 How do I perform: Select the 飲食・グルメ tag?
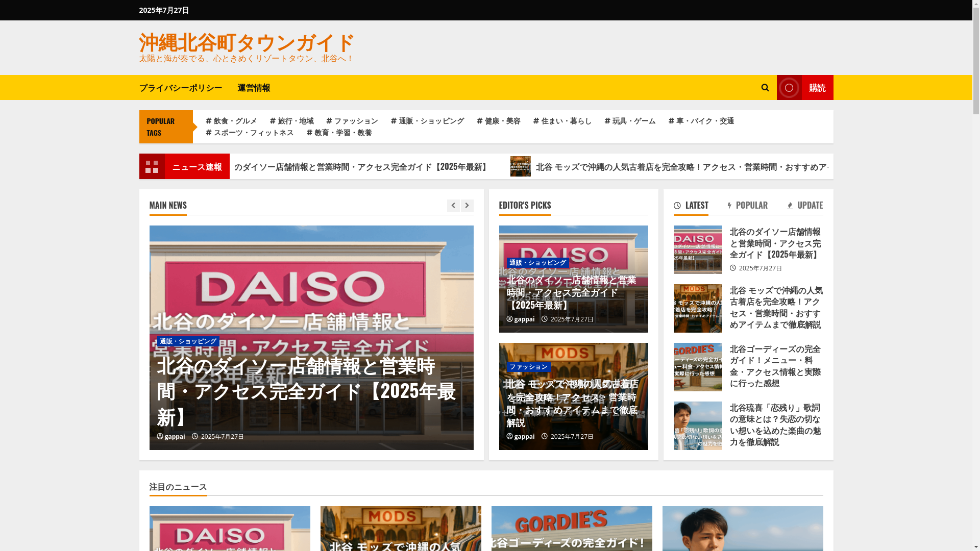[231, 121]
